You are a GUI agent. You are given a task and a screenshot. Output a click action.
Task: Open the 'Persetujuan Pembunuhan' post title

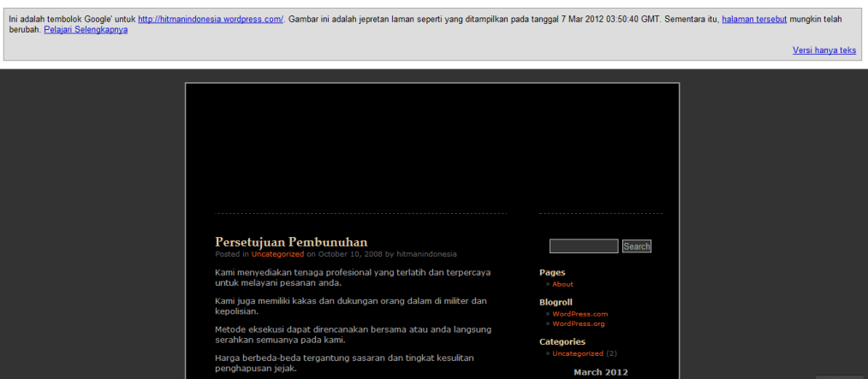click(x=291, y=242)
